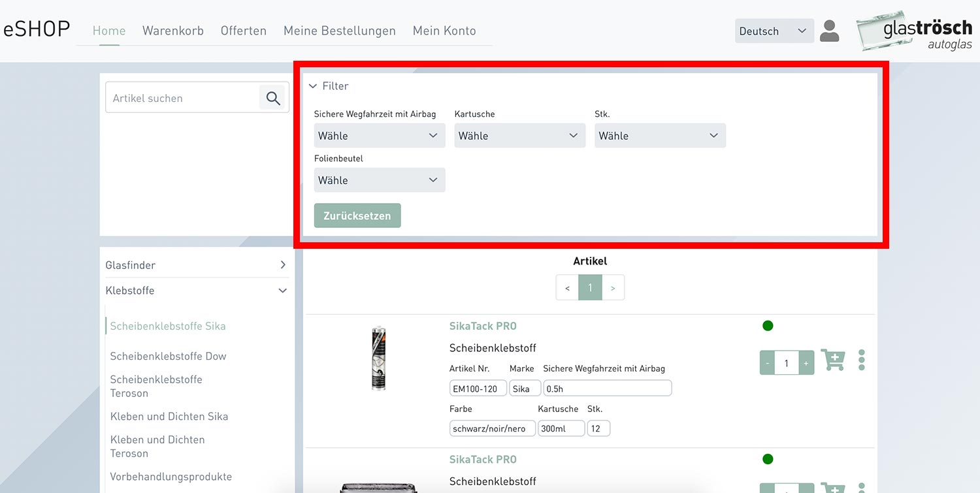Click the Sika brand value
This screenshot has height=493, width=980.
(x=525, y=389)
